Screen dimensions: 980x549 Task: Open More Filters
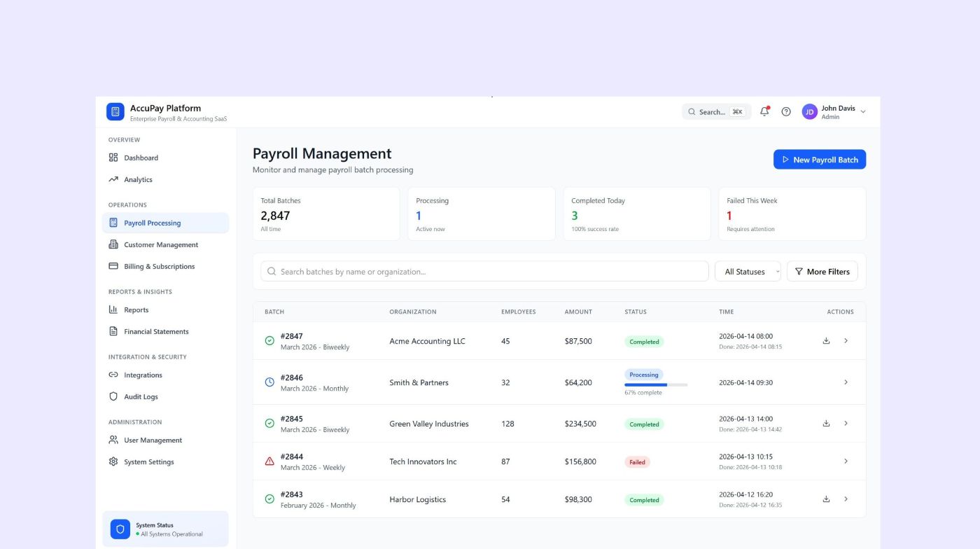[822, 272]
